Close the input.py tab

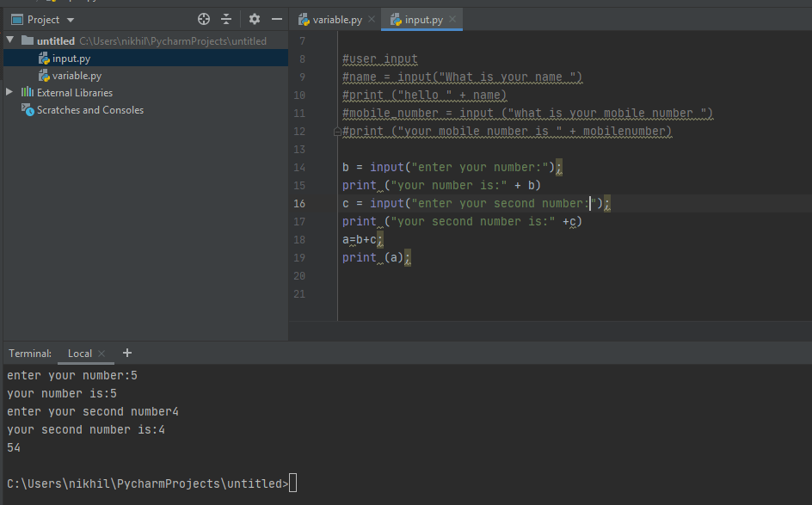(x=452, y=19)
